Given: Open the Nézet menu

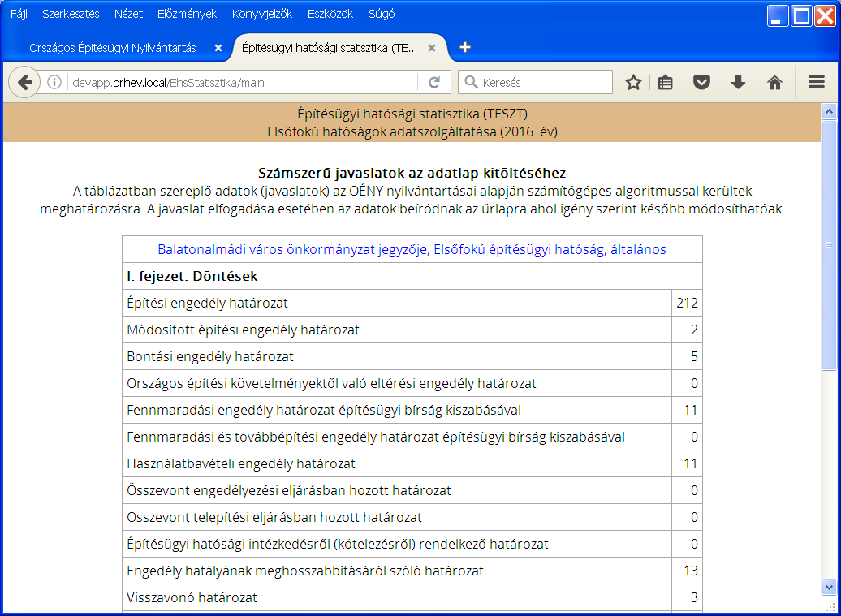Looking at the screenshot, I should tap(129, 14).
